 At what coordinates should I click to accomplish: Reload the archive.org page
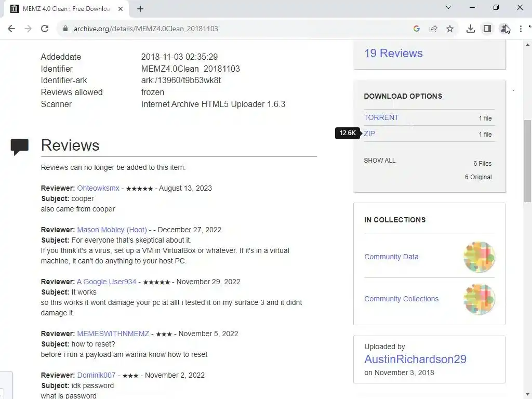point(45,29)
